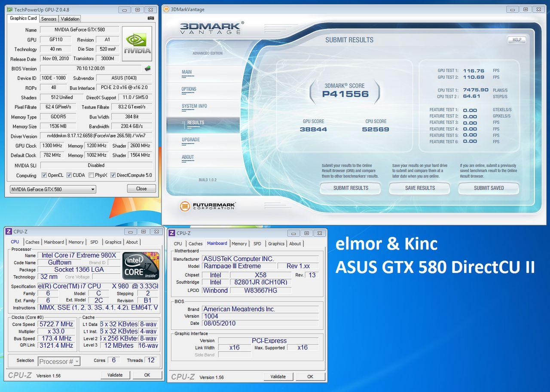Click the BIOS Date value 08/05/2010
Viewport: 550px width, 392px height.
coord(260,323)
